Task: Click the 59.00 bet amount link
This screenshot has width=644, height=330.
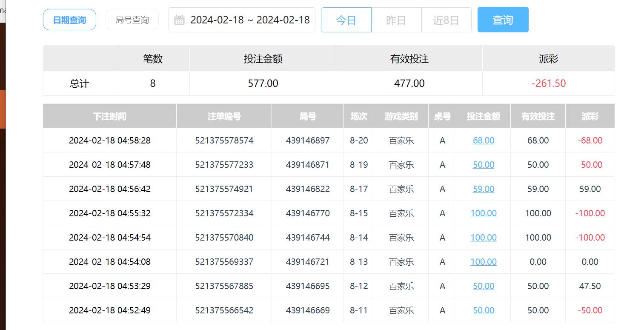Action: (483, 189)
